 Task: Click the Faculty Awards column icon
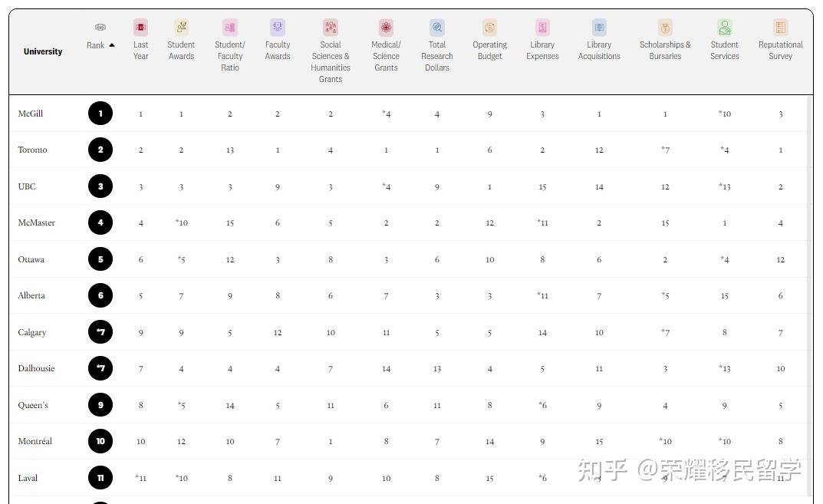[278, 27]
